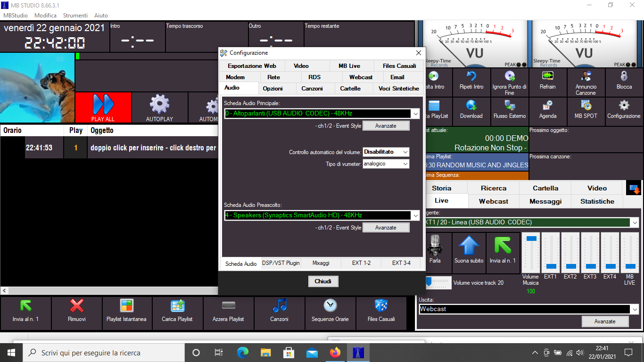Open the Aiuto menu
Image resolution: width=644 pixels, height=362 pixels.
101,16
